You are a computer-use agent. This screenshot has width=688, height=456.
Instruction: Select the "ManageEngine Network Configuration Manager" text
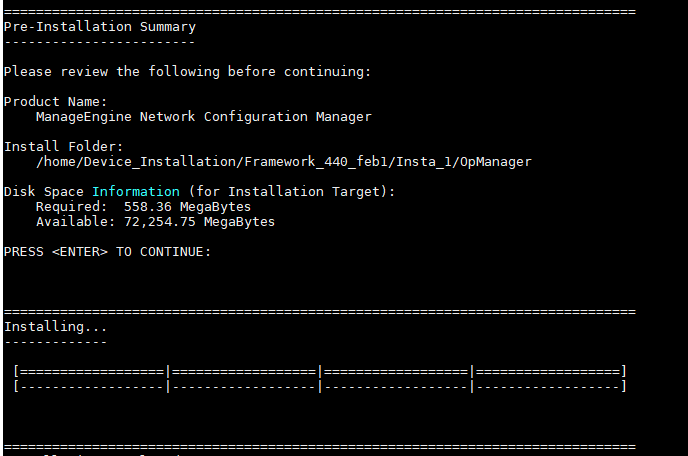[203, 117]
